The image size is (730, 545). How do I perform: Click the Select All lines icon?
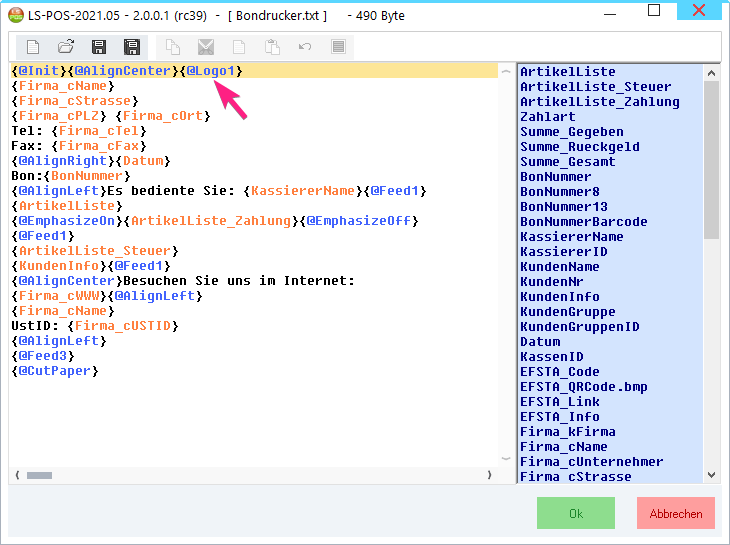point(338,47)
